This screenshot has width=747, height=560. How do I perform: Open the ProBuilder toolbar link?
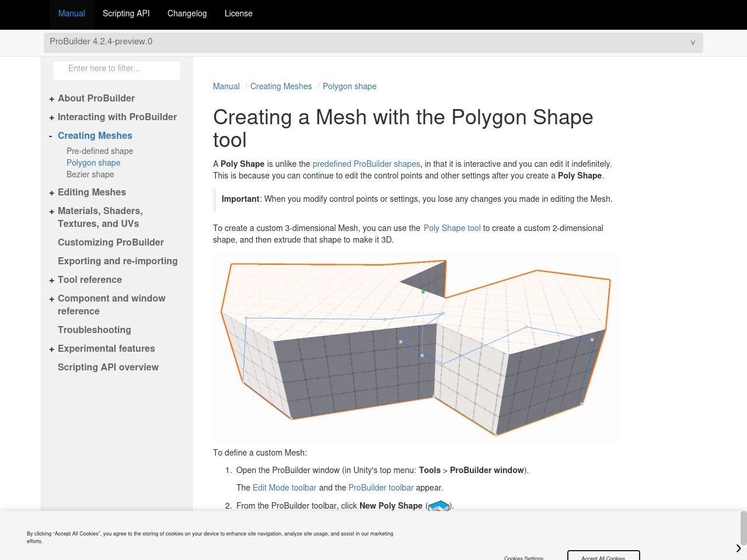coord(381,488)
